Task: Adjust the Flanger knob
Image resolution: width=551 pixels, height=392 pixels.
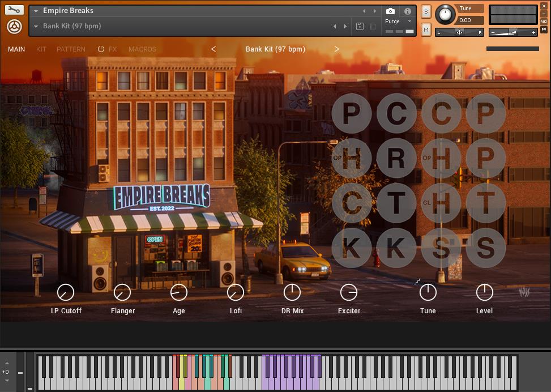Action: (x=122, y=292)
